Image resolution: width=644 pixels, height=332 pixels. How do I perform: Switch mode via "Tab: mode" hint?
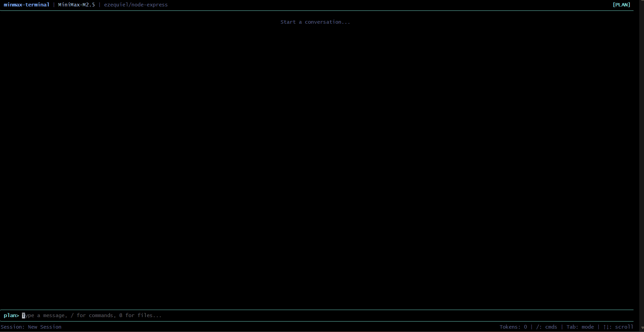tap(580, 327)
